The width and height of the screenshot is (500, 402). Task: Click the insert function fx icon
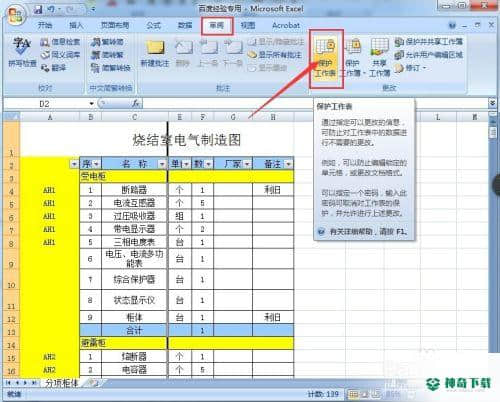(136, 104)
